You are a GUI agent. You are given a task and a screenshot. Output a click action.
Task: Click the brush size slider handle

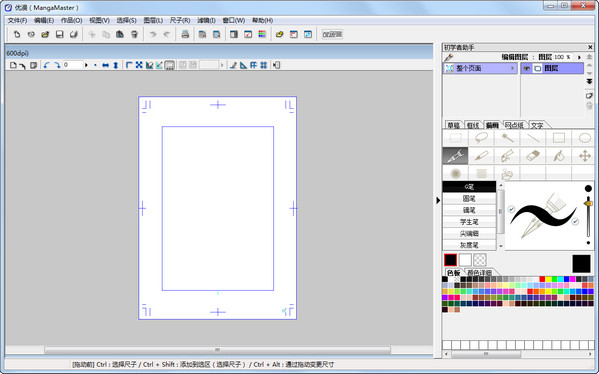coord(588,204)
